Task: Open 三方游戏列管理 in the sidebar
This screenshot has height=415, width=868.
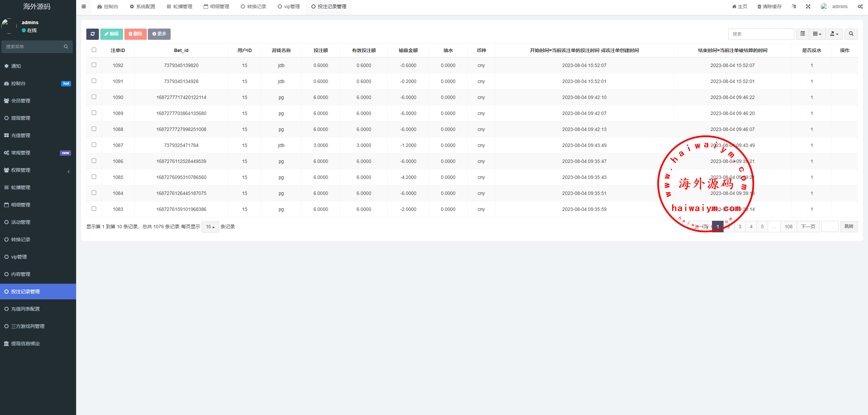Action: [38, 326]
